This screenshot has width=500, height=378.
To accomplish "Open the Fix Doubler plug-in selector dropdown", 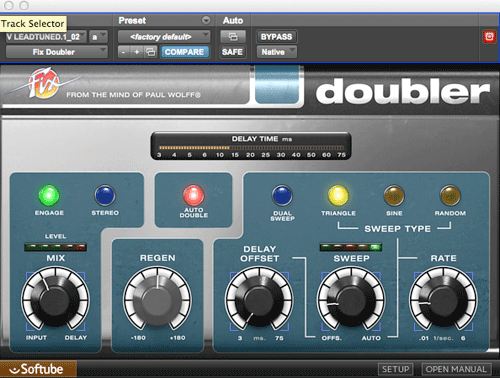I will coord(57,52).
